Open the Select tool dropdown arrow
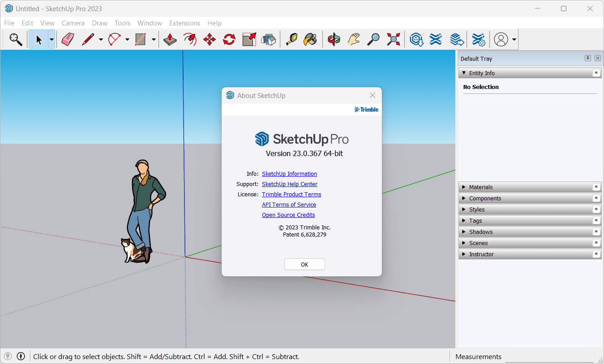This screenshot has width=604, height=364. pyautogui.click(x=51, y=40)
